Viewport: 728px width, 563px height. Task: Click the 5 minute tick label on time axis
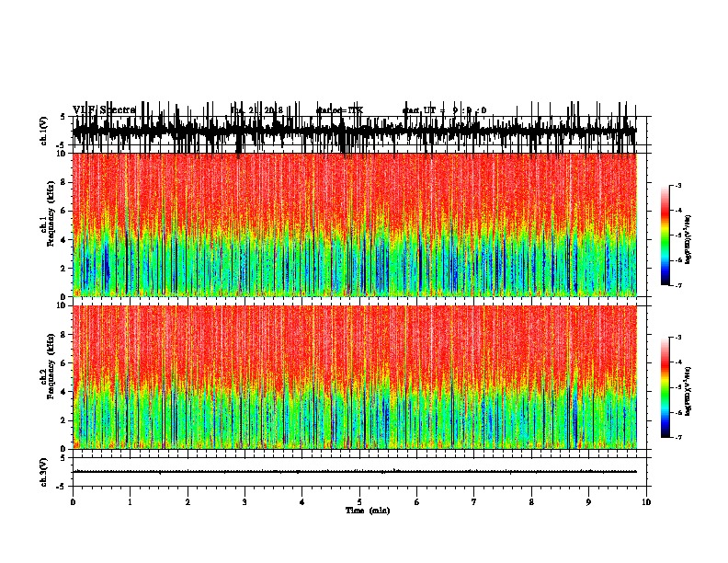tap(359, 502)
